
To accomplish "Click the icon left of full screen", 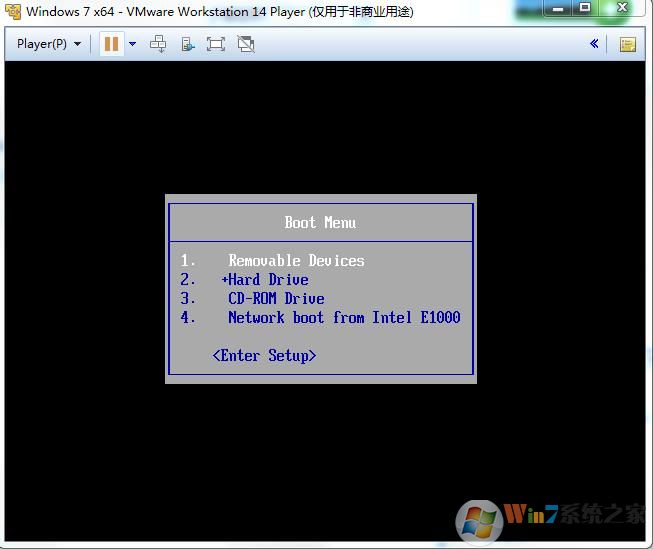I will tap(187, 44).
